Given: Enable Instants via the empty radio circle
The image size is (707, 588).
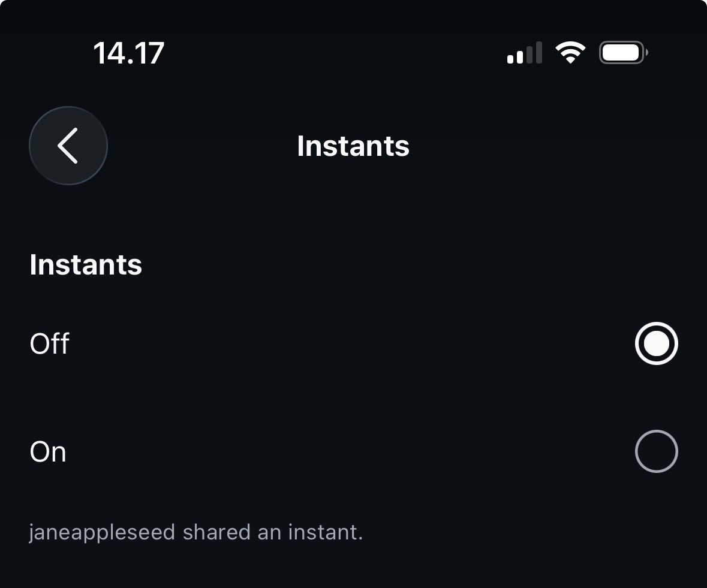Looking at the screenshot, I should [656, 451].
